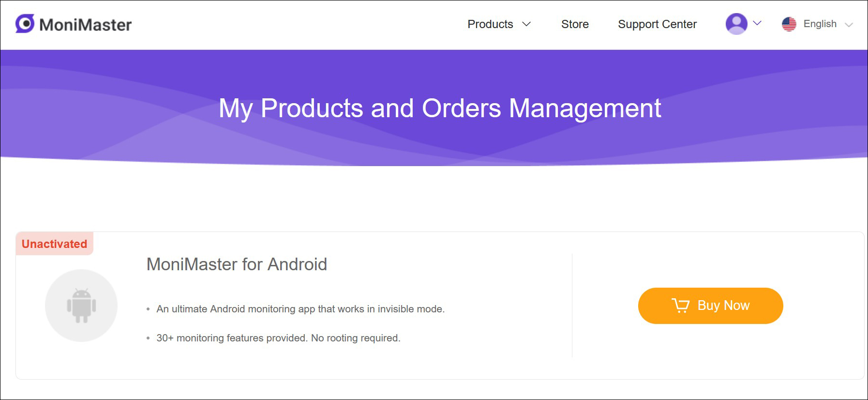Expand the account menu chevron beside avatar

click(x=757, y=23)
